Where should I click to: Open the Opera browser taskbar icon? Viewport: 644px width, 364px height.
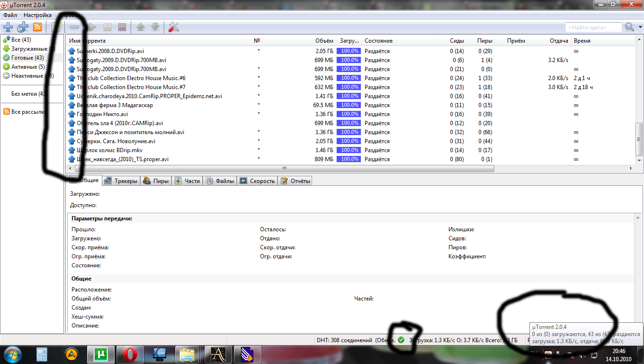[x=130, y=354]
